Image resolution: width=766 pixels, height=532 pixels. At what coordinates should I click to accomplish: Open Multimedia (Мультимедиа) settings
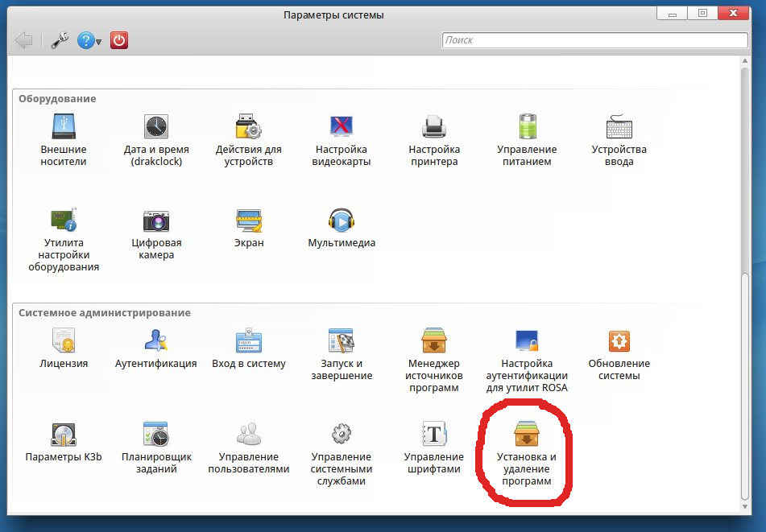coord(342,229)
